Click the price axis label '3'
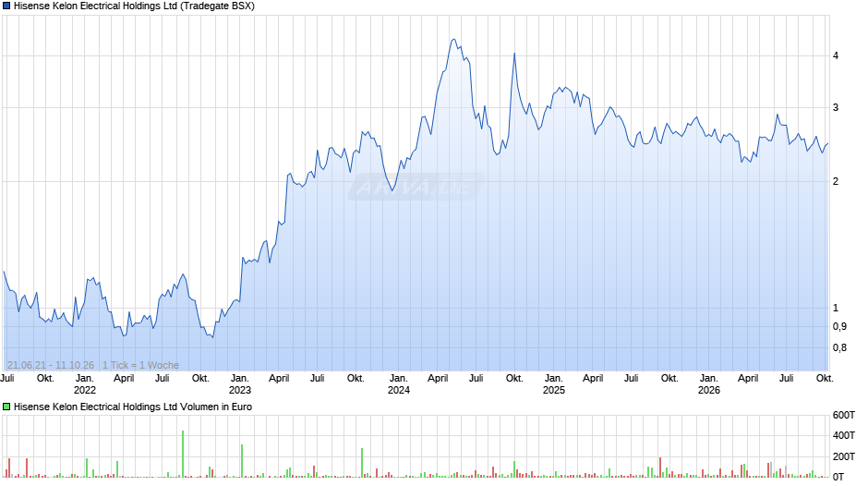 [x=836, y=107]
